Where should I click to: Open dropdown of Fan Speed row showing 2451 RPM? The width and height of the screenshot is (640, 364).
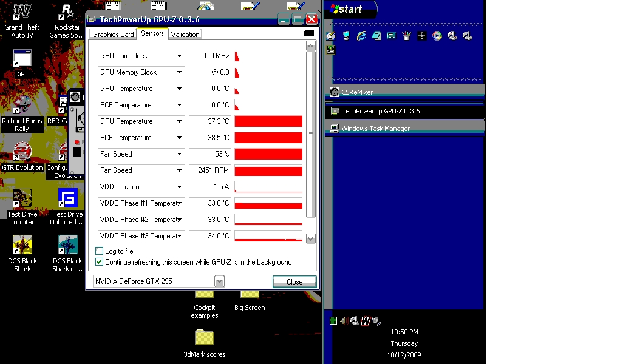[179, 170]
